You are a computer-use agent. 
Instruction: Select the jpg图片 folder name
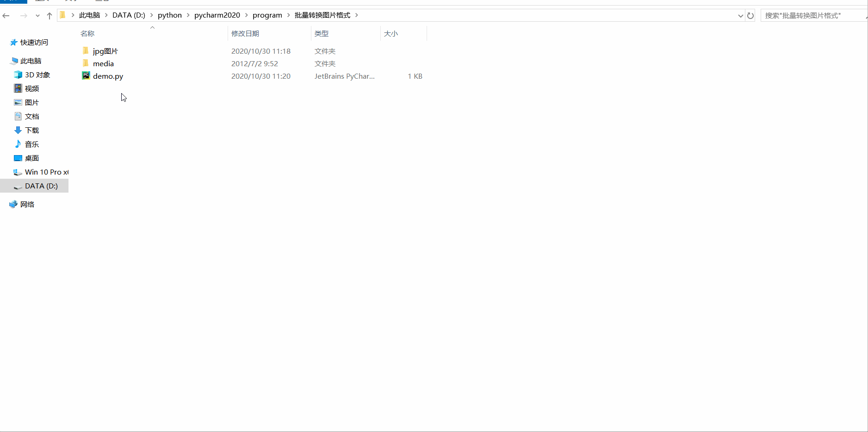click(105, 51)
